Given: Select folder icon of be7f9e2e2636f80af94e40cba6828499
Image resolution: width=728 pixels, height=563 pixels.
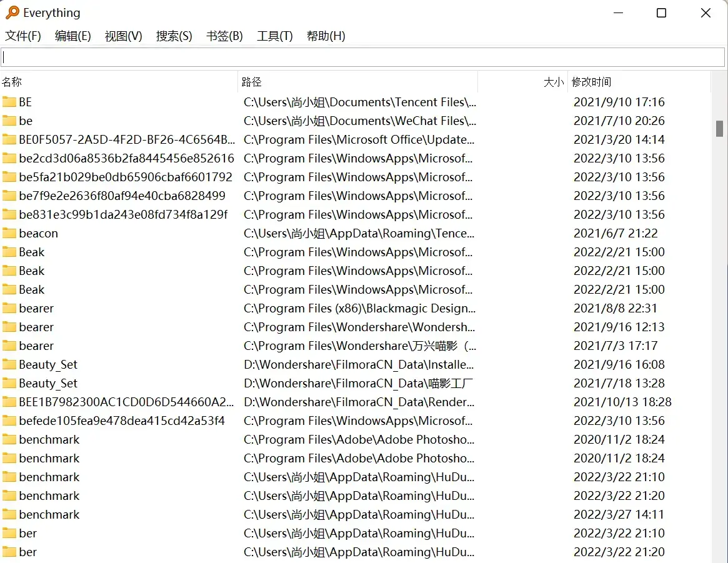Looking at the screenshot, I should click(9, 196).
